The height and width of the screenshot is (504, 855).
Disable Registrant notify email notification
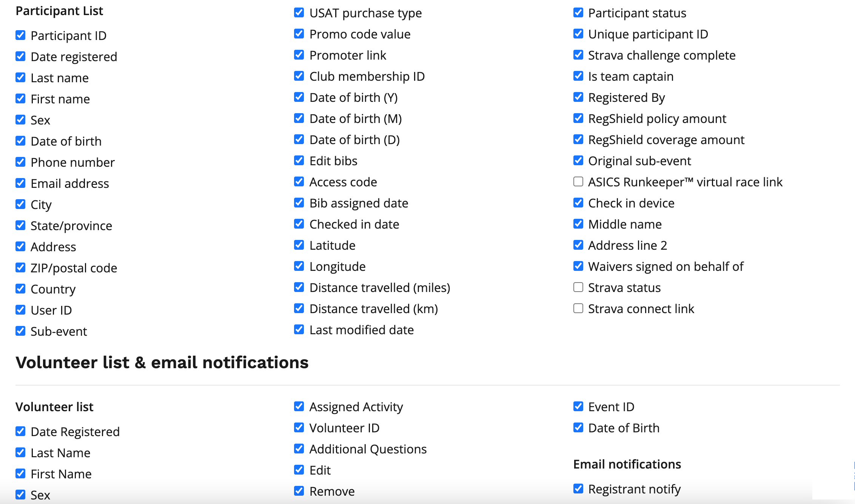click(x=578, y=489)
